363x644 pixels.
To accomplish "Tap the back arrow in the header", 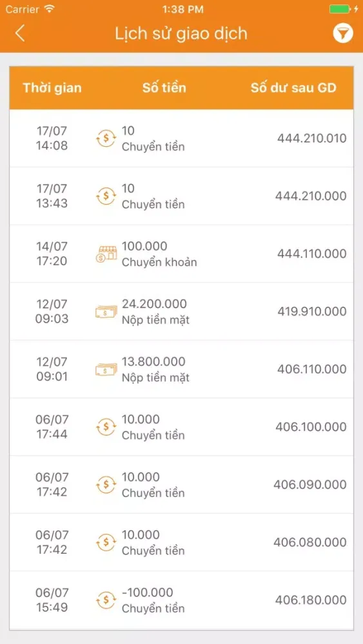I will pyautogui.click(x=20, y=33).
